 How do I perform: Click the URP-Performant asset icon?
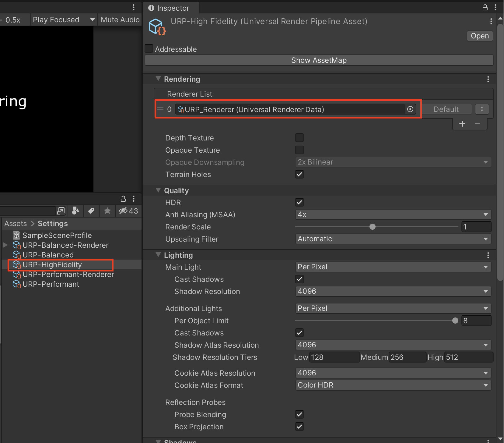(17, 284)
